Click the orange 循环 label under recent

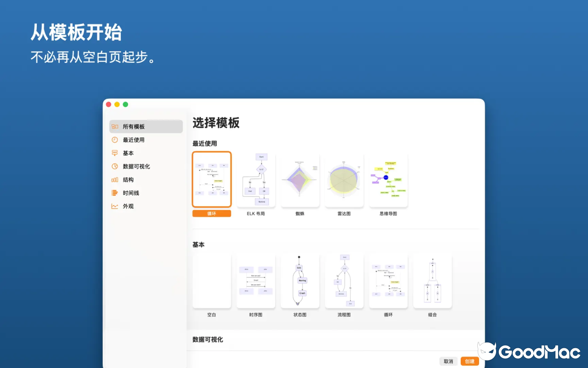click(212, 213)
